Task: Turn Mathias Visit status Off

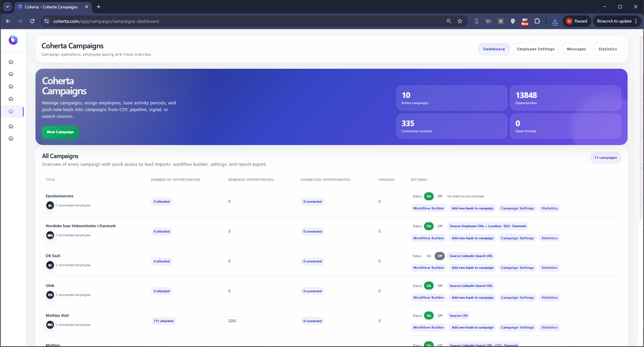Action: pos(440,315)
